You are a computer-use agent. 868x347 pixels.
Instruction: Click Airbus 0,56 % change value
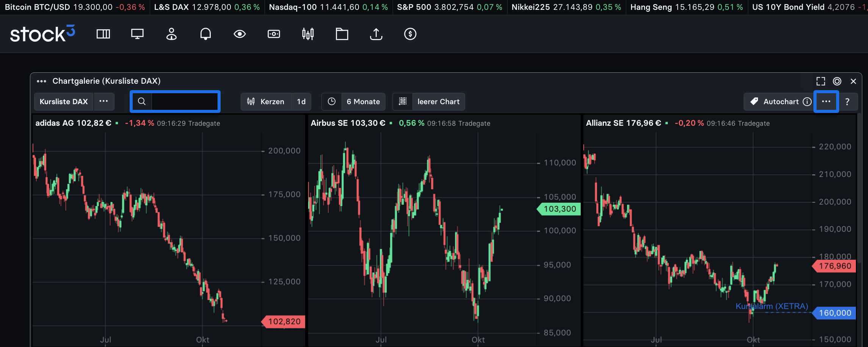(411, 123)
